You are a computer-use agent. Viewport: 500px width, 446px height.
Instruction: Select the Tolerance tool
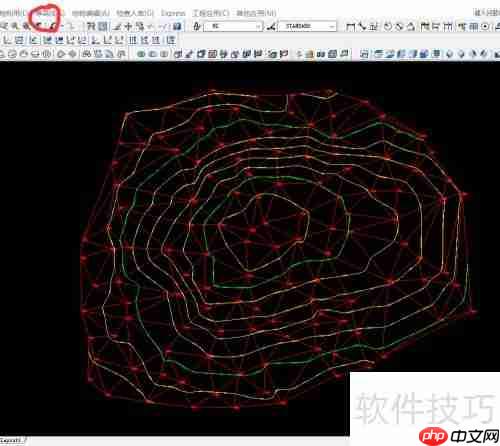tap(474, 26)
